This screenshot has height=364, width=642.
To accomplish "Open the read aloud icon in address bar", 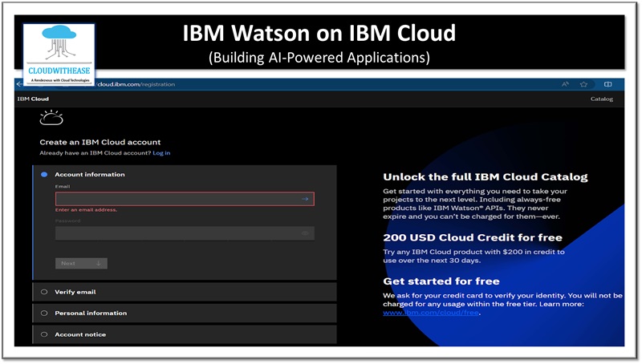I will pyautogui.click(x=566, y=84).
